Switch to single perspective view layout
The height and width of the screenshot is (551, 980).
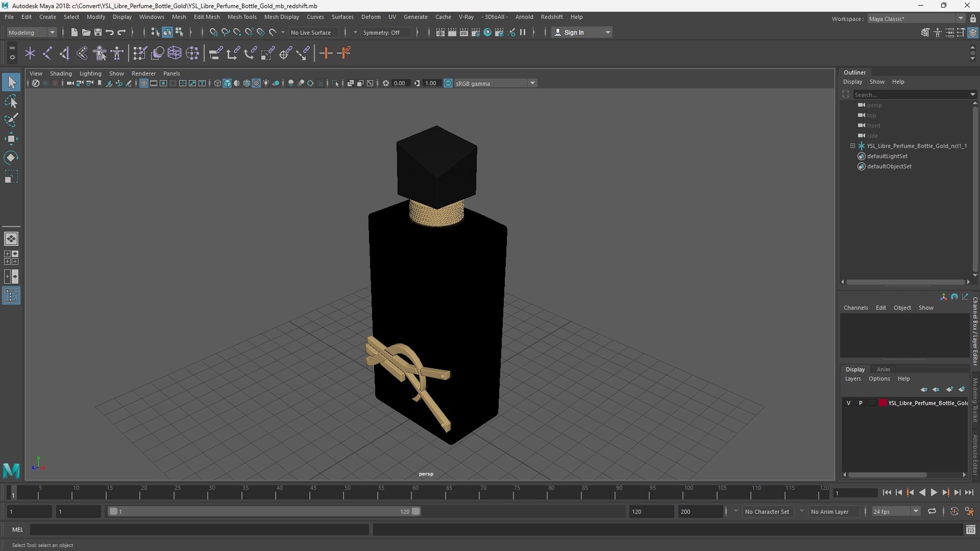pos(11,239)
